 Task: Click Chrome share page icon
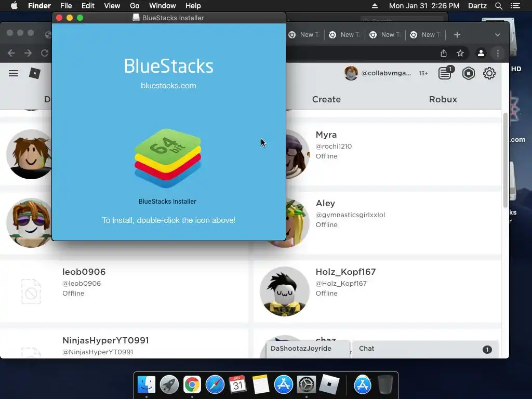(x=444, y=54)
